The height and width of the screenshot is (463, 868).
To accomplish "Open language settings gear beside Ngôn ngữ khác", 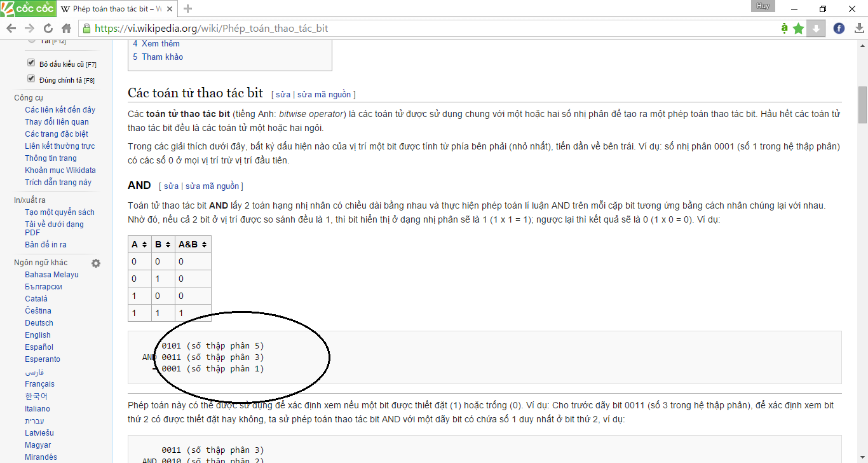I will (96, 263).
